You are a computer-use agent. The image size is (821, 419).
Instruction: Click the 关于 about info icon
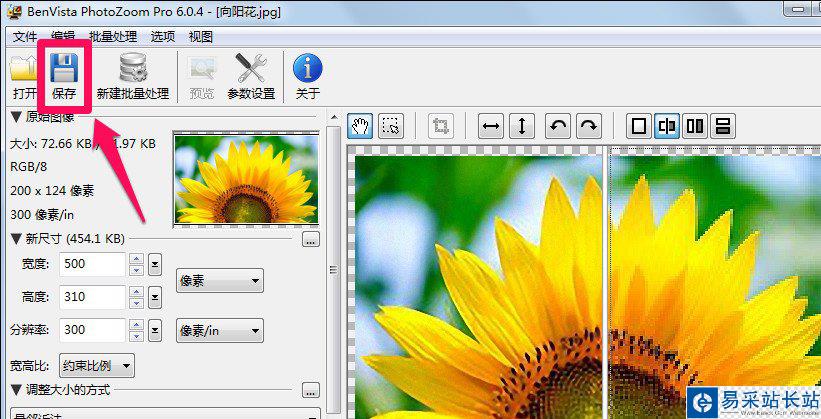(307, 68)
